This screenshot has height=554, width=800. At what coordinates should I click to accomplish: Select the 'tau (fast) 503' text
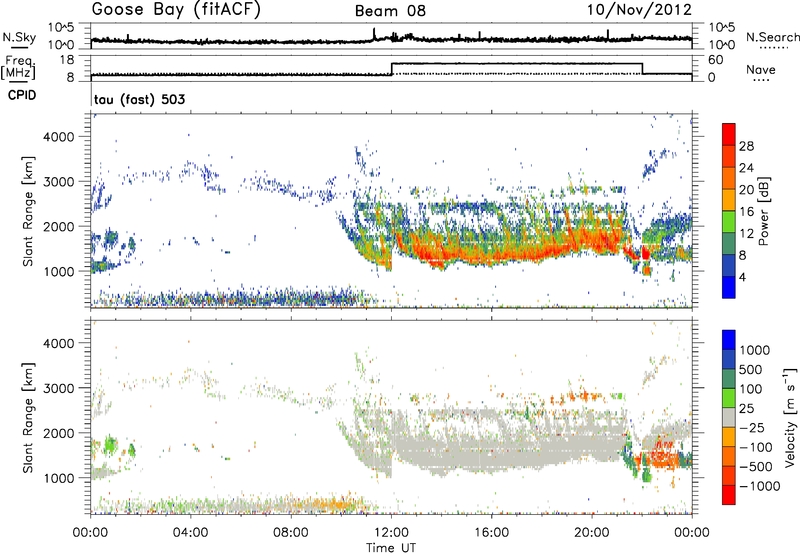139,99
